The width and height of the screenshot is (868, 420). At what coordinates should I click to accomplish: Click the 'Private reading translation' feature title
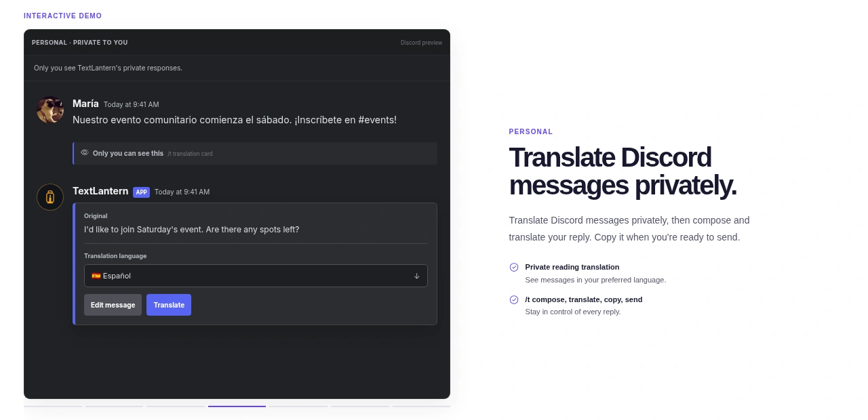pyautogui.click(x=572, y=267)
